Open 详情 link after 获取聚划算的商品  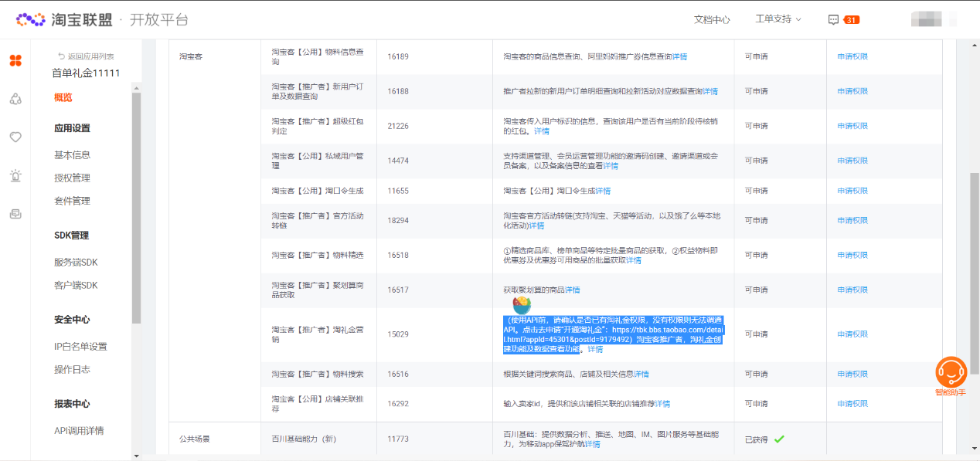point(572,290)
